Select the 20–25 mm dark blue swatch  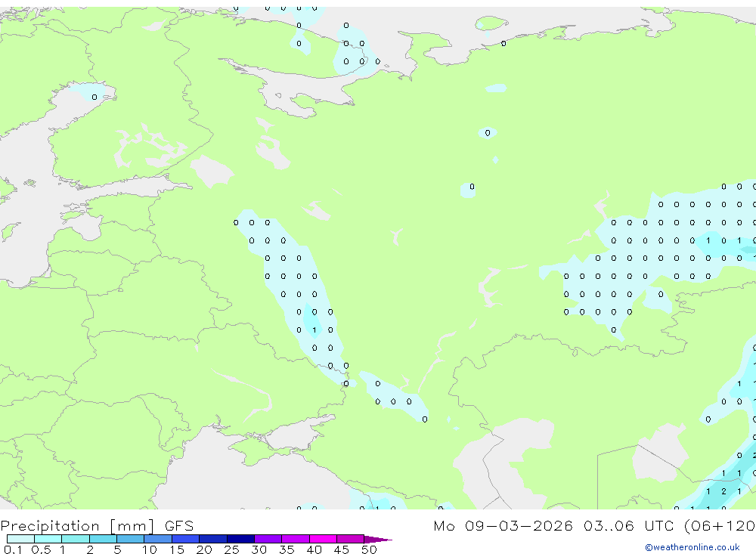point(213,539)
